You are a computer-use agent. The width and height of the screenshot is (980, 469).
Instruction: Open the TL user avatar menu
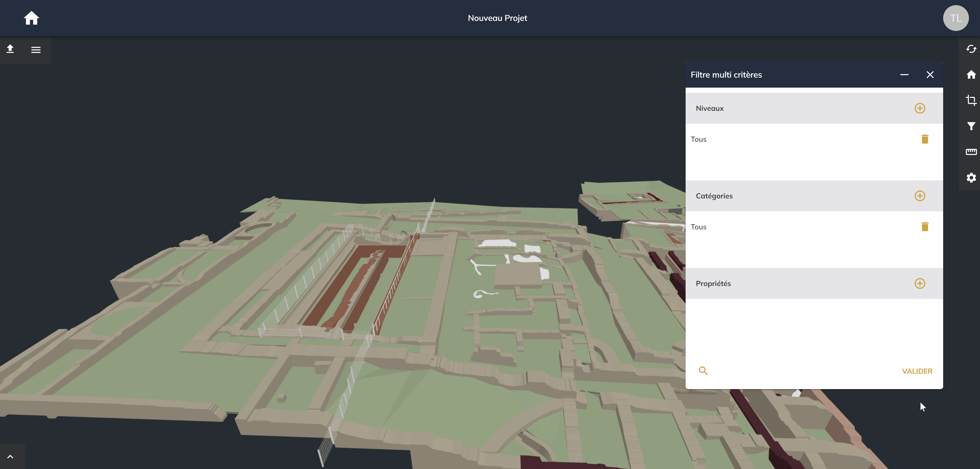click(x=956, y=18)
